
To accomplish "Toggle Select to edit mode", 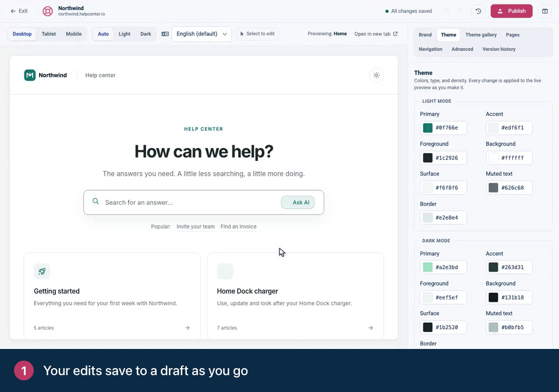I will [x=257, y=34].
